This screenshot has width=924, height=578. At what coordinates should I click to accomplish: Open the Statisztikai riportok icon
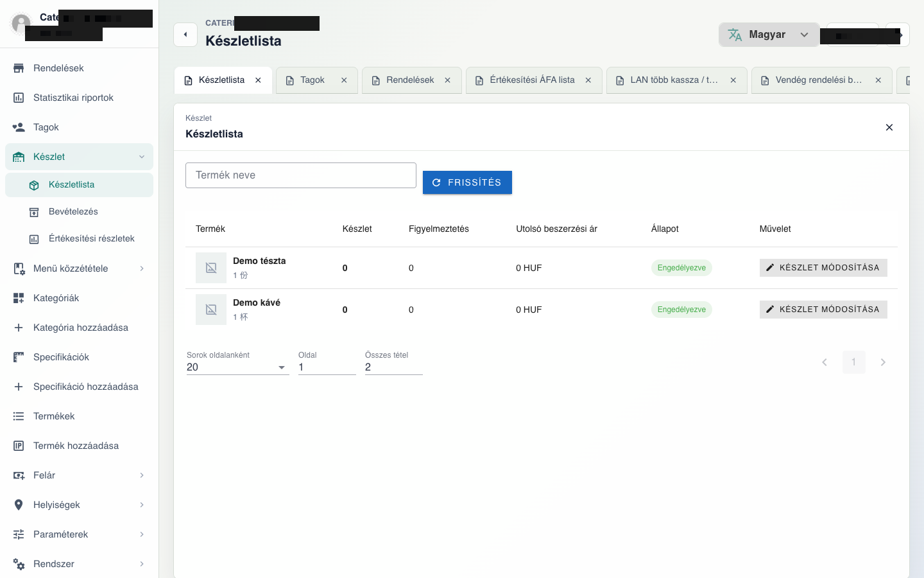point(19,98)
